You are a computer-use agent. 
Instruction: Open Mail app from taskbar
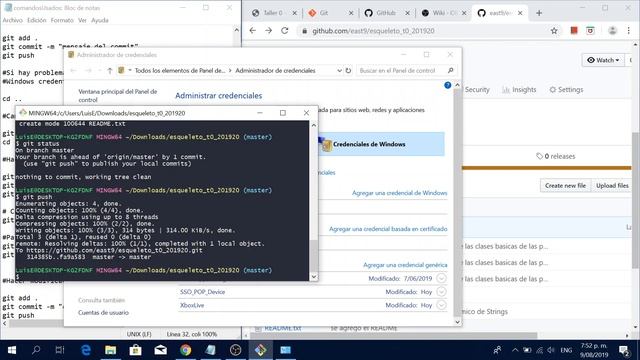click(160, 350)
